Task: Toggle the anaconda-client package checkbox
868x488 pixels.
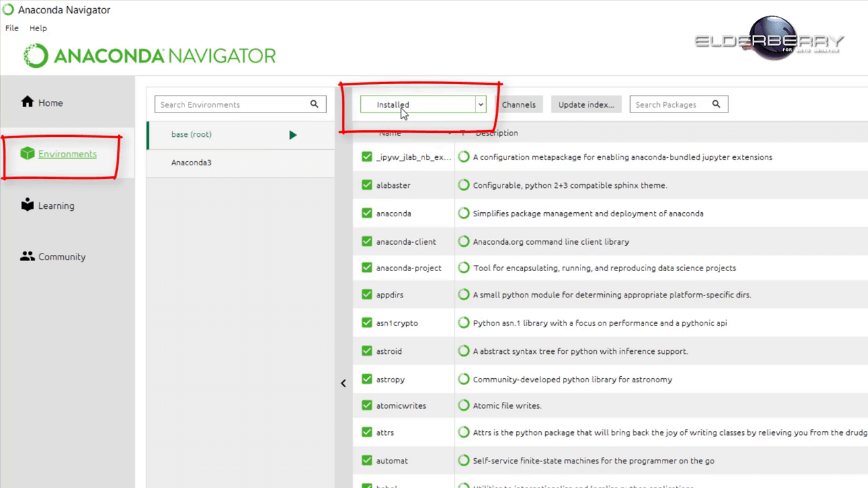Action: point(367,242)
